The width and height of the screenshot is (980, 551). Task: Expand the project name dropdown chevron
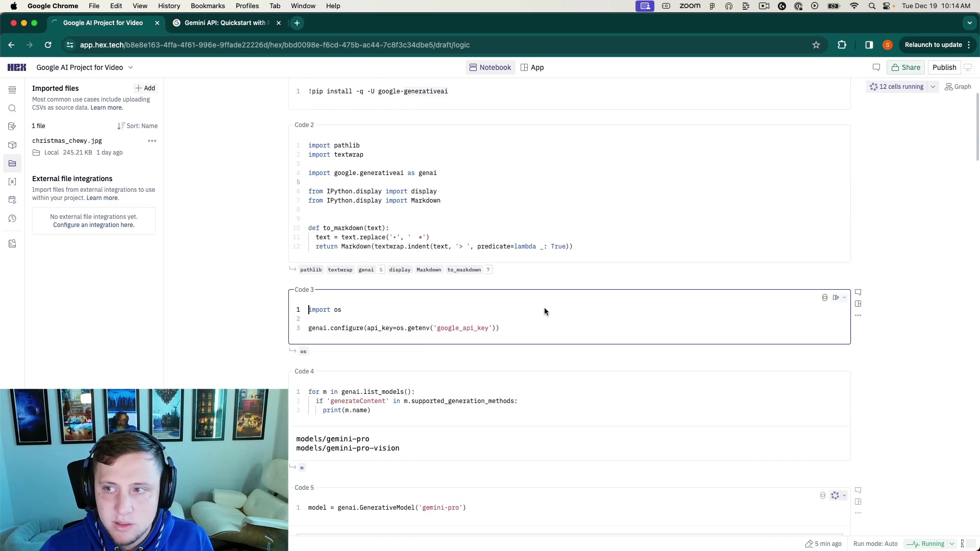[131, 67]
